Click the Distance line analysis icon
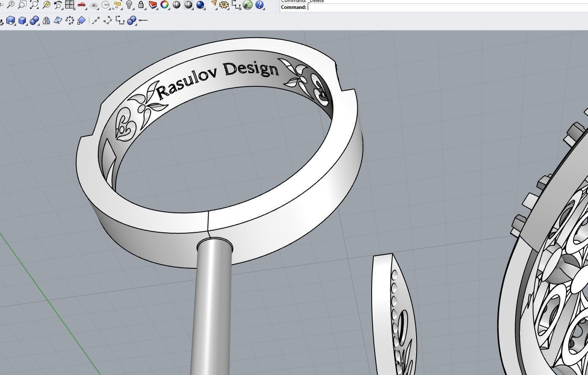This screenshot has height=375, width=588. pos(96,20)
